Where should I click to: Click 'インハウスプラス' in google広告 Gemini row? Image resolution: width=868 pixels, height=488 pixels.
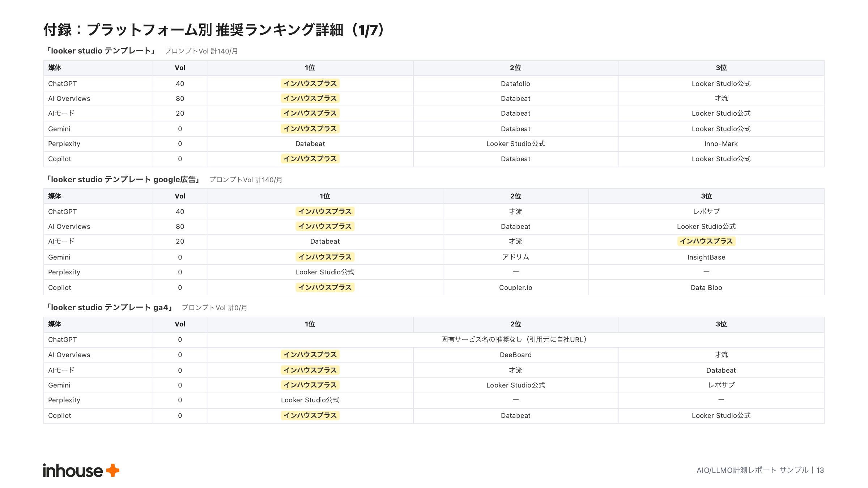(x=325, y=257)
